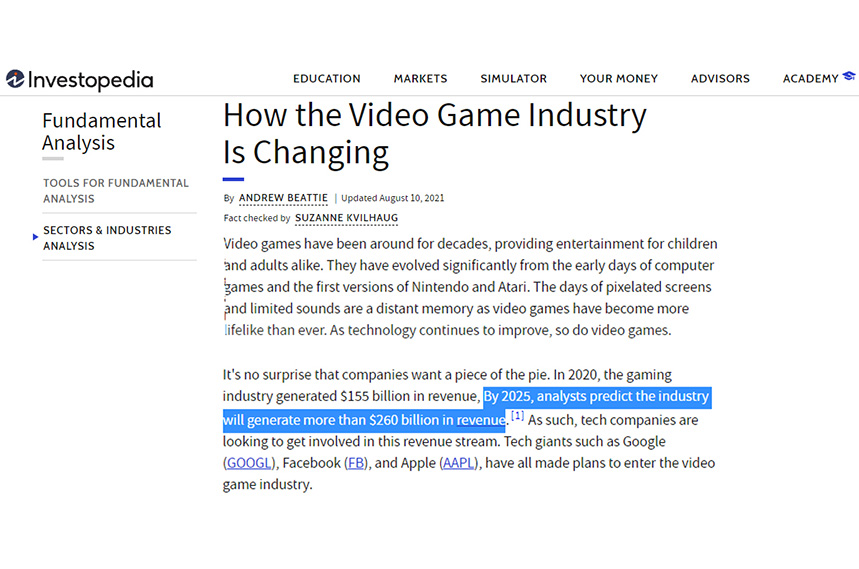Click the article title heading
859x569 pixels.
[434, 134]
